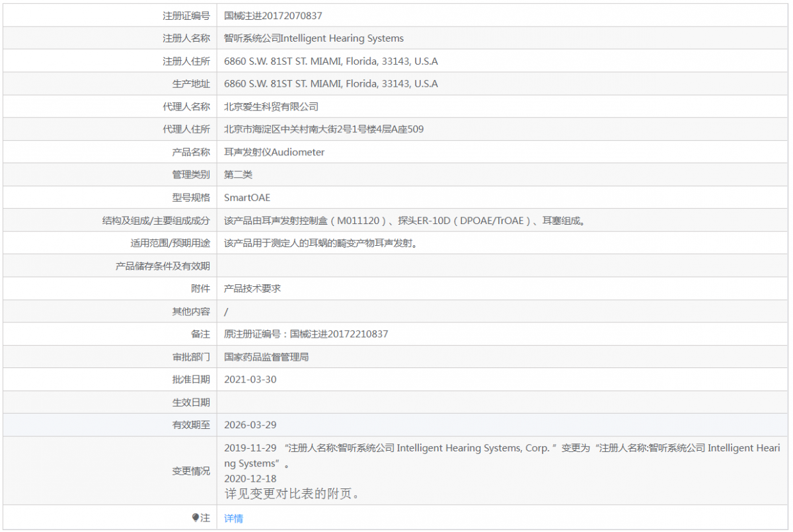Click the lightbulb icon beside 注
793x532 pixels.
196,518
